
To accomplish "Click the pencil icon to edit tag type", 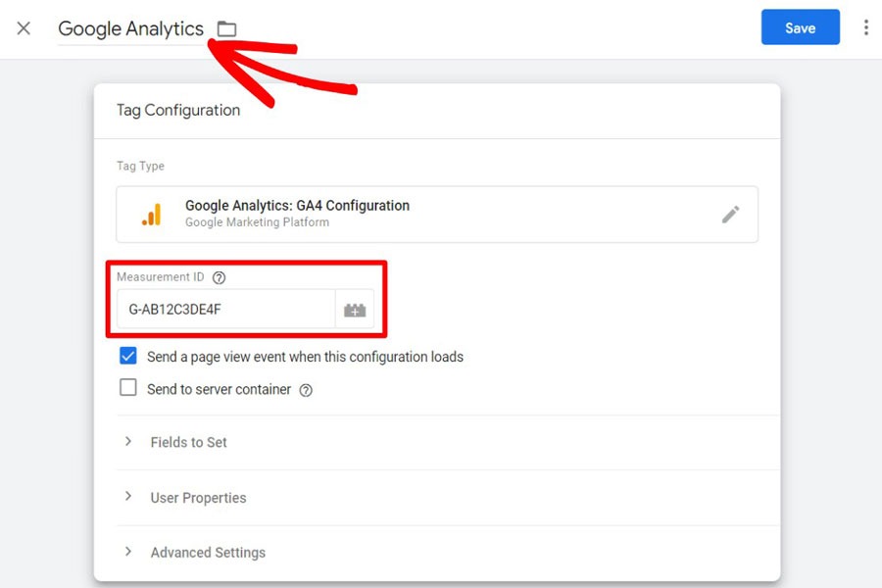I will click(730, 215).
